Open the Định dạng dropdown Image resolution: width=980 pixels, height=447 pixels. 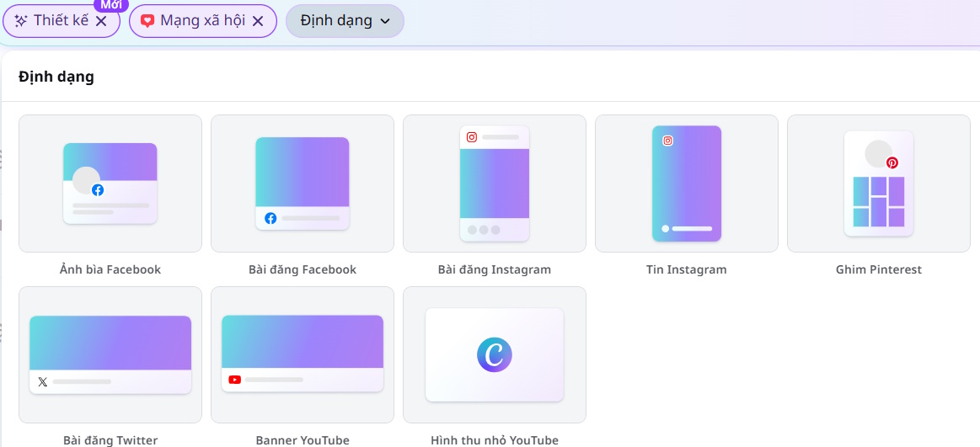[345, 20]
